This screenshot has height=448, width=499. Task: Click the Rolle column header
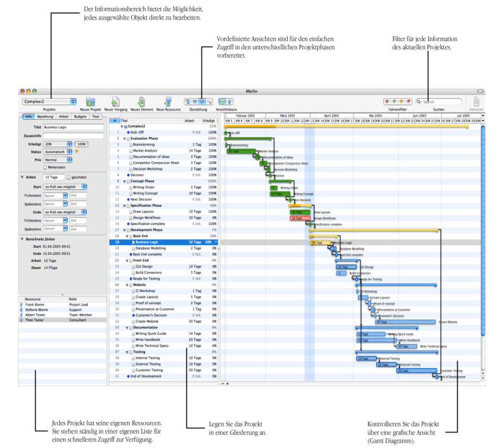click(88, 299)
